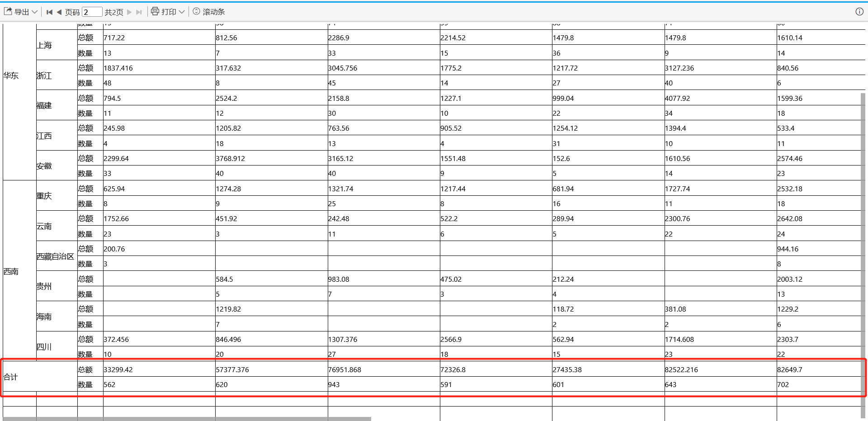Click the export icon beside 导出
Image resolution: width=868 pixels, height=421 pixels.
coord(8,11)
